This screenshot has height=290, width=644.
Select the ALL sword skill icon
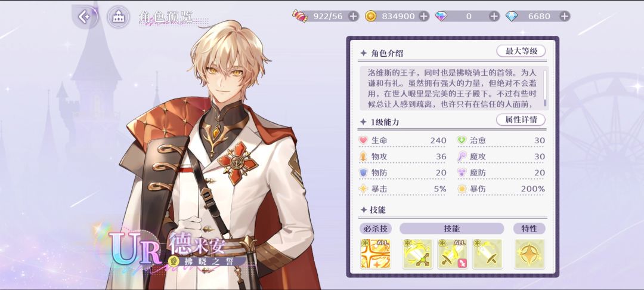pyautogui.click(x=452, y=254)
